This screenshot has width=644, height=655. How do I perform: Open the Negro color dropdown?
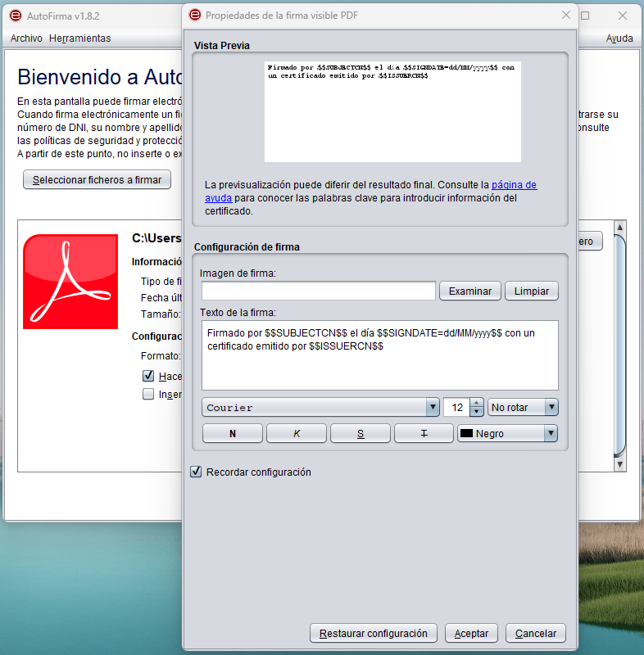pos(507,434)
